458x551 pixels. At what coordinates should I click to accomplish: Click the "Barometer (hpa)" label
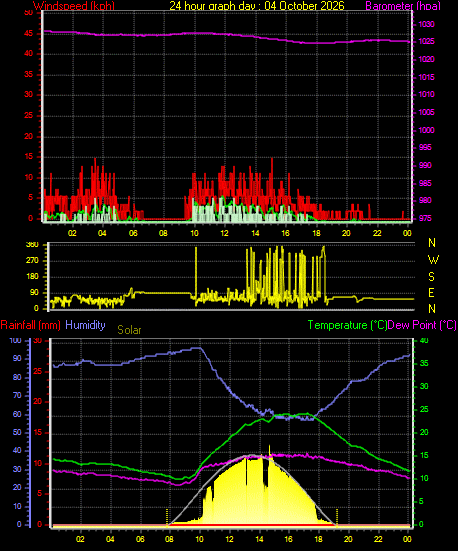point(403,6)
